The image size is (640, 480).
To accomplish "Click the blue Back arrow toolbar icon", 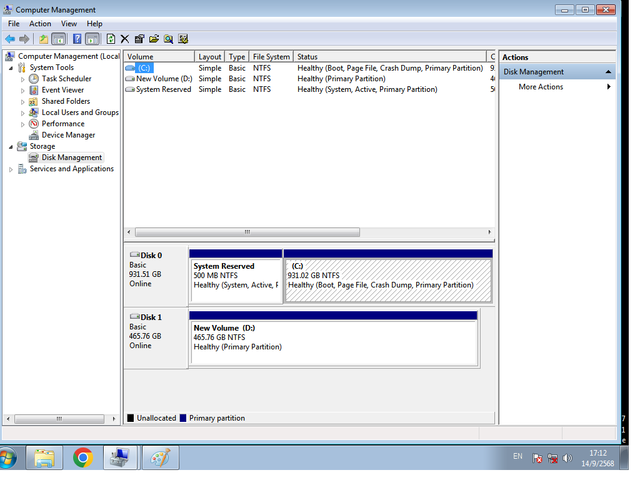I will (10, 40).
